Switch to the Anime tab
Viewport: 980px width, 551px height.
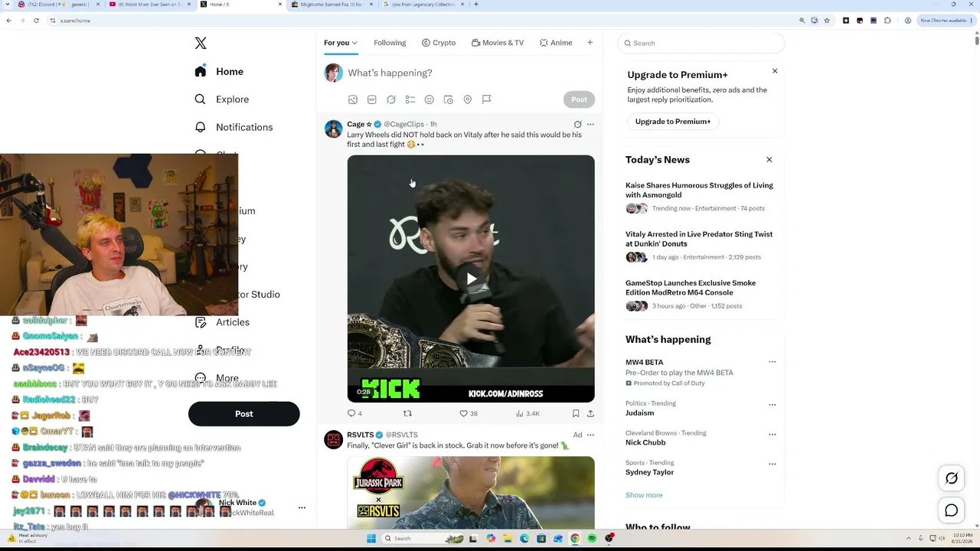coord(556,43)
